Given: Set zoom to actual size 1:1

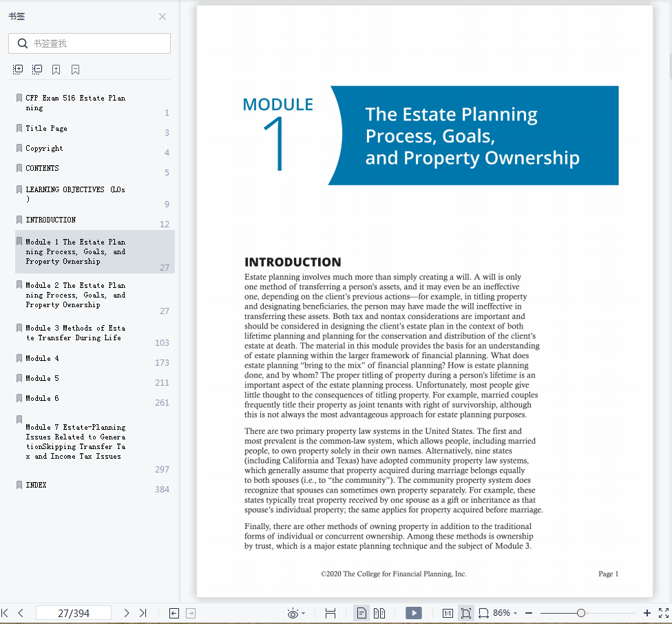Looking at the screenshot, I should [448, 613].
